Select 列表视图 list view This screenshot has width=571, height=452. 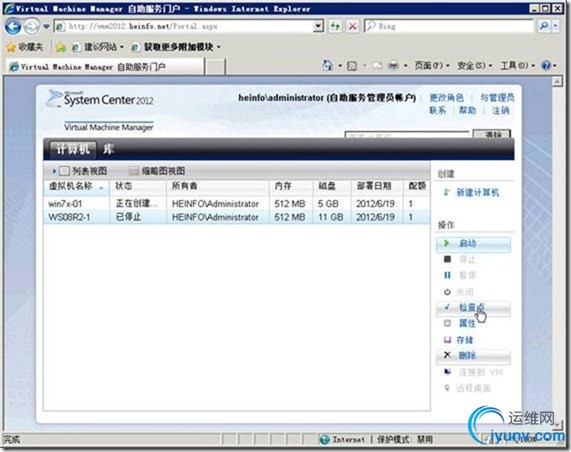pyautogui.click(x=84, y=171)
